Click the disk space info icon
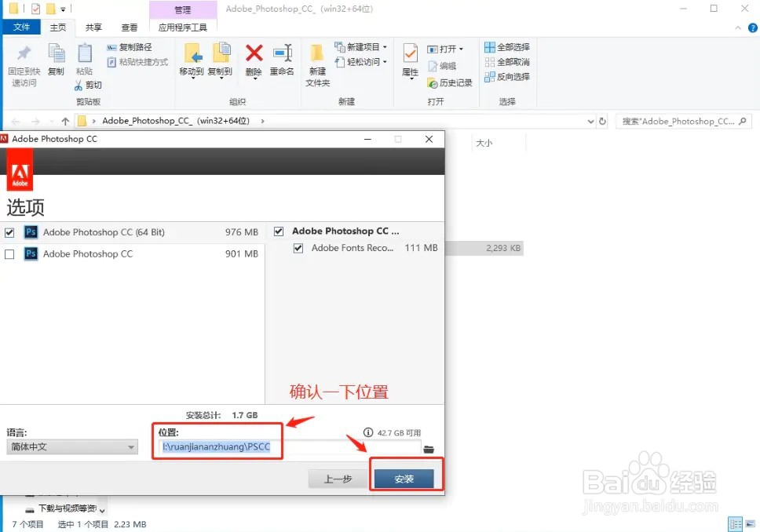Image resolution: width=760 pixels, height=532 pixels. (368, 432)
